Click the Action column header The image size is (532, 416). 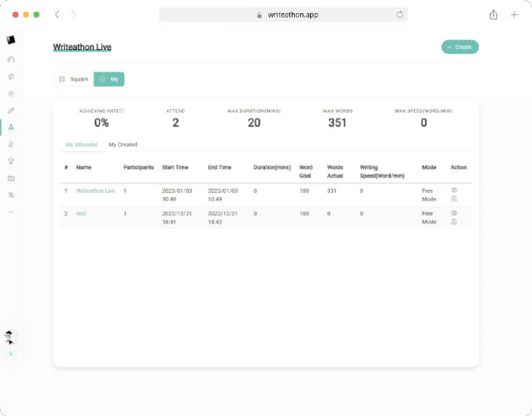459,167
